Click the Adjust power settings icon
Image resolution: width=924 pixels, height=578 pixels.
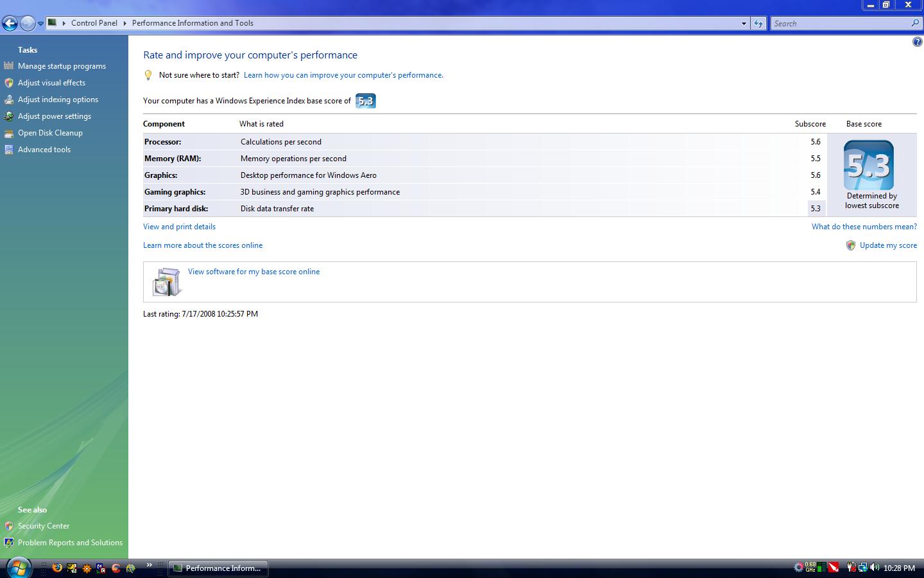coord(8,116)
